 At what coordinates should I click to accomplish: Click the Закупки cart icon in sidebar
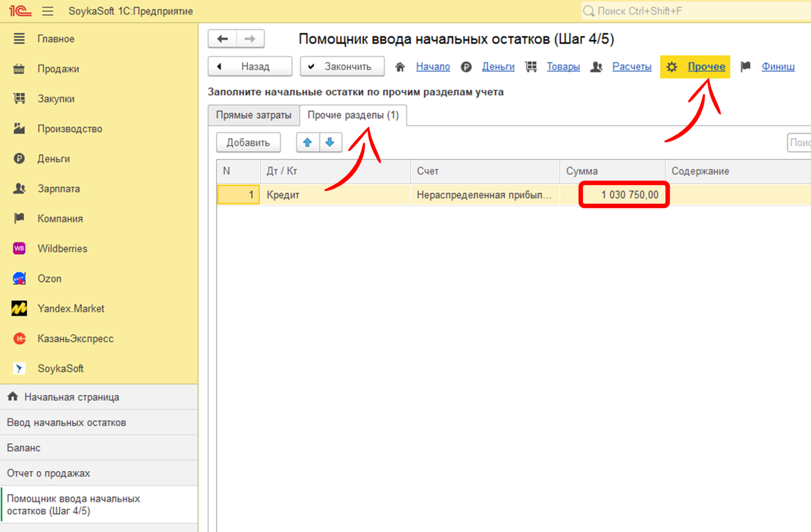coord(19,98)
